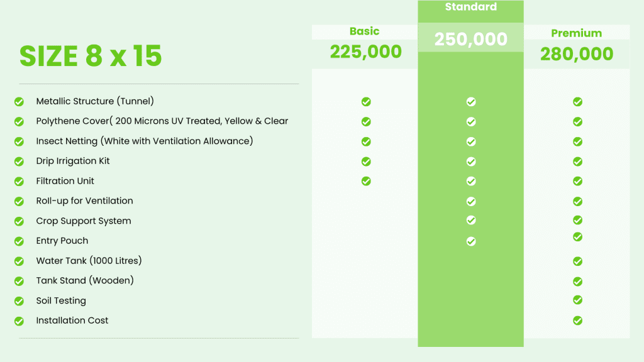The height and width of the screenshot is (362, 644).
Task: Click the Basic column check for Filtration Unit
Action: point(366,181)
